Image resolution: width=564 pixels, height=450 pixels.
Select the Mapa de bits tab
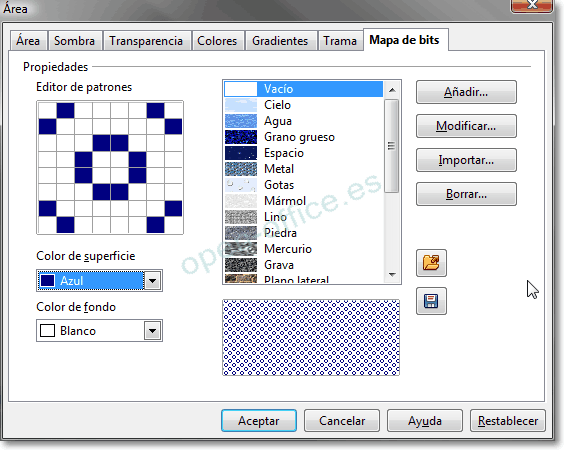[x=405, y=40]
